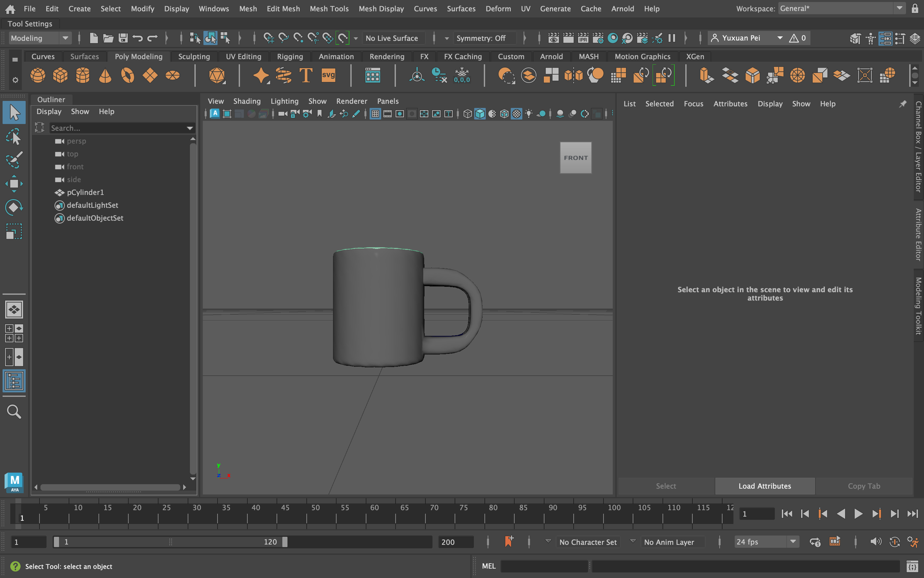Toggle the viewport grid display

(x=375, y=114)
